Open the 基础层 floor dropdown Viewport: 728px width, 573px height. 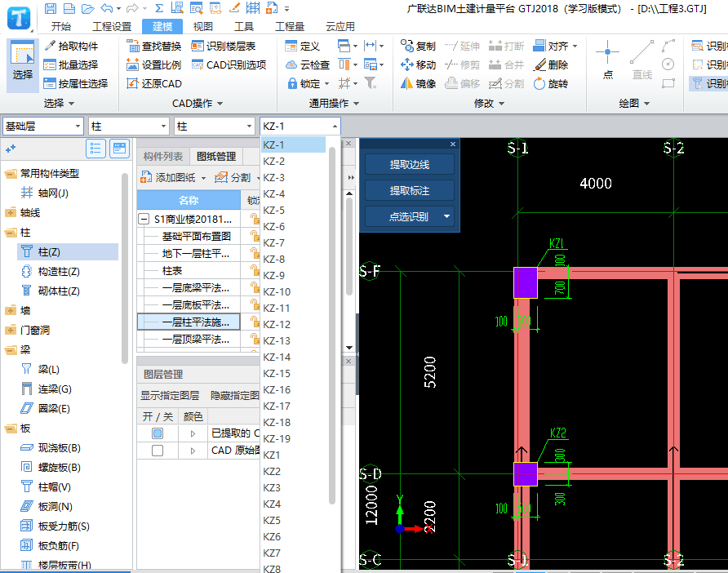click(43, 127)
